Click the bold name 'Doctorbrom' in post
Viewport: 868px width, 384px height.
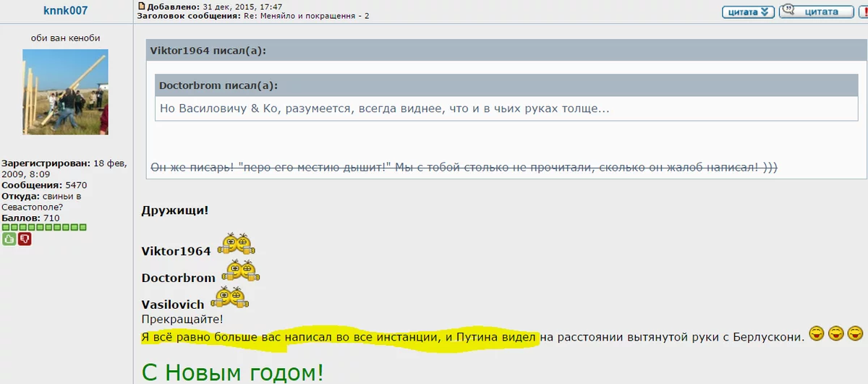pos(178,278)
